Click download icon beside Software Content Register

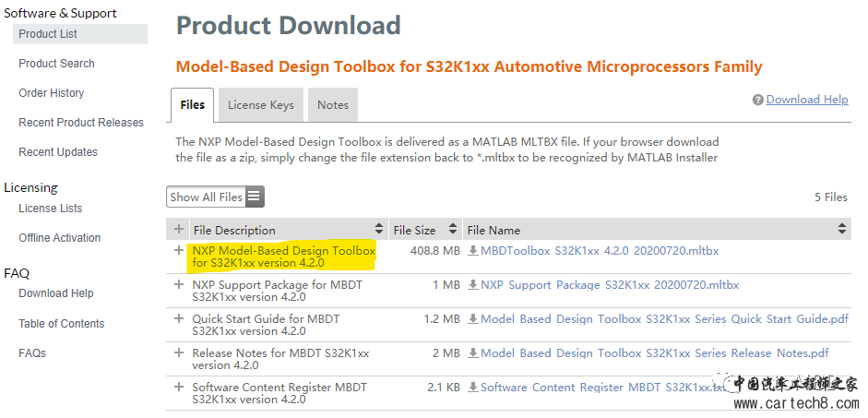click(x=473, y=388)
